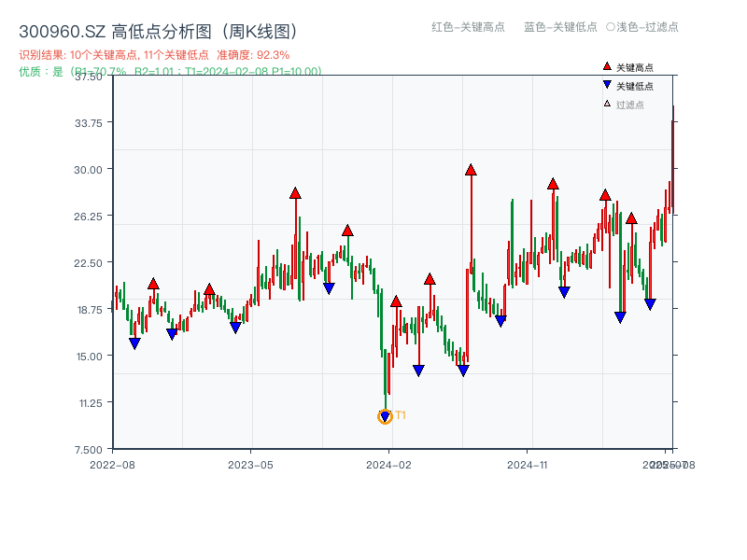Click the 关键低点 label in chart legend

tap(635, 86)
